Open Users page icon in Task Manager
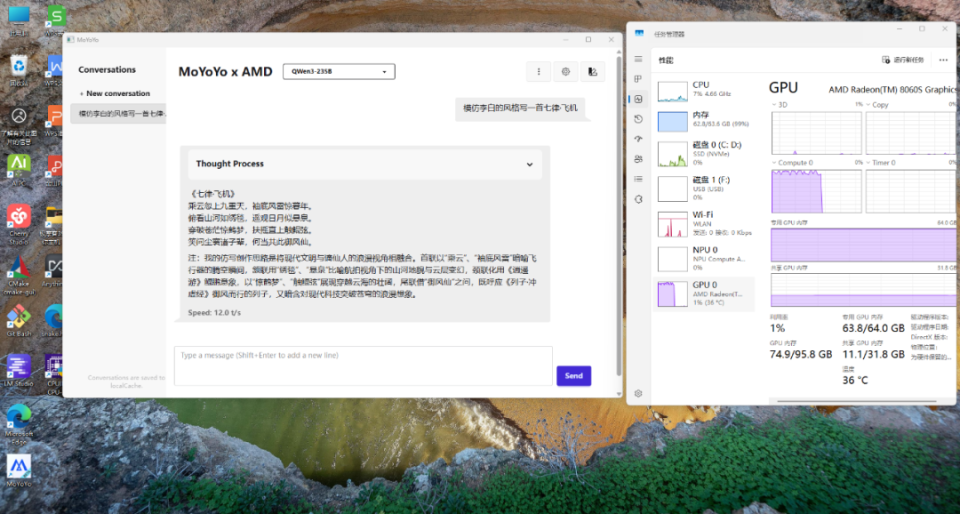 639,159
